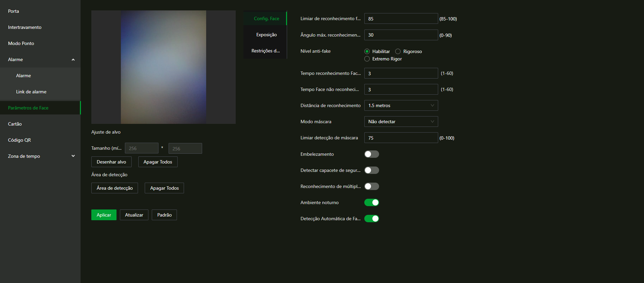The image size is (644, 283).
Task: Click the Área de detecção button
Action: [x=114, y=188]
